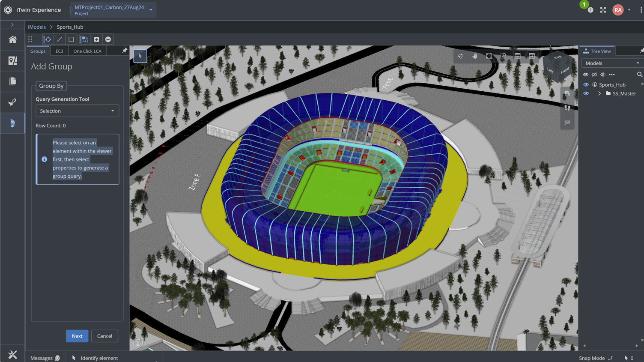
Task: Click the Fit view tool
Action: point(489,56)
